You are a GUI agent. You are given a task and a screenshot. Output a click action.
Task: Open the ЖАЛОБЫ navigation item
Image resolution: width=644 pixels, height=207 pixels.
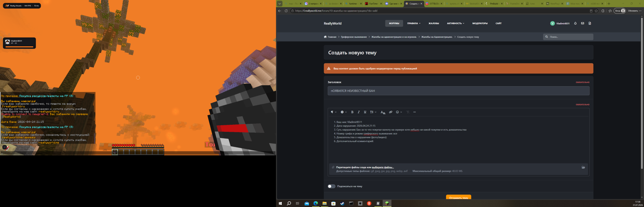point(434,23)
